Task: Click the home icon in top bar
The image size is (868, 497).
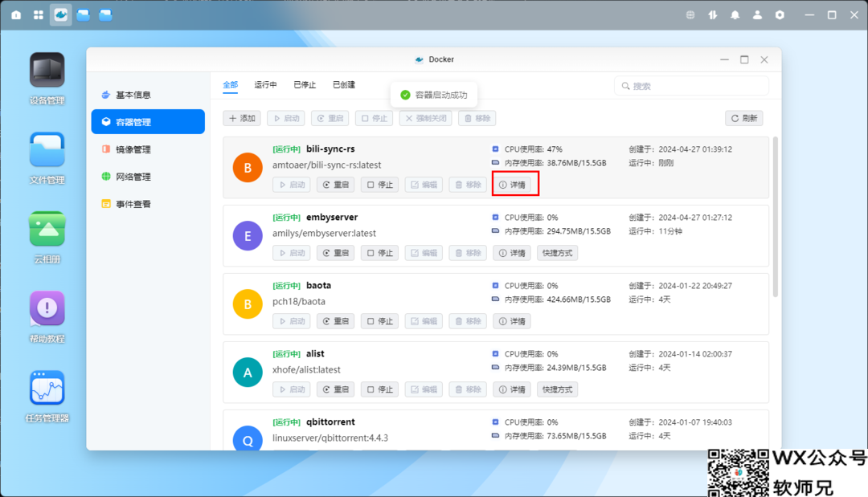Action: 16,15
